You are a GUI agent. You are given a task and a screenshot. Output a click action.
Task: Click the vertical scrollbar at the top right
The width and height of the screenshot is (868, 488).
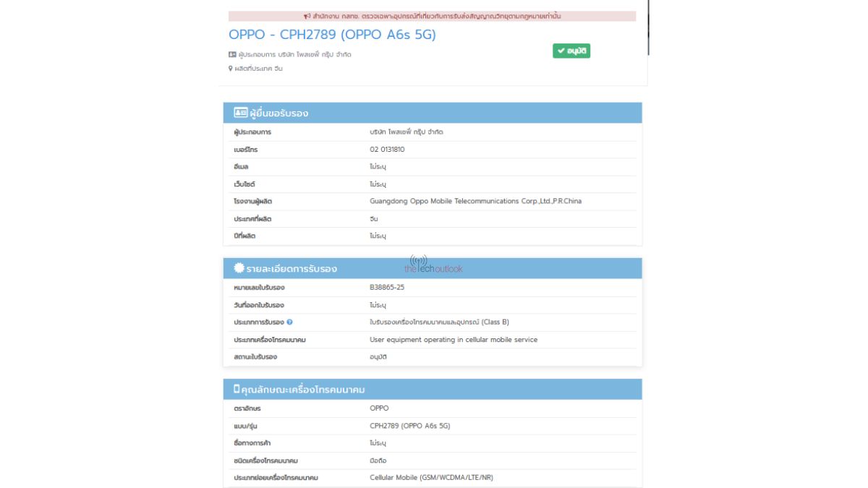[x=648, y=27]
